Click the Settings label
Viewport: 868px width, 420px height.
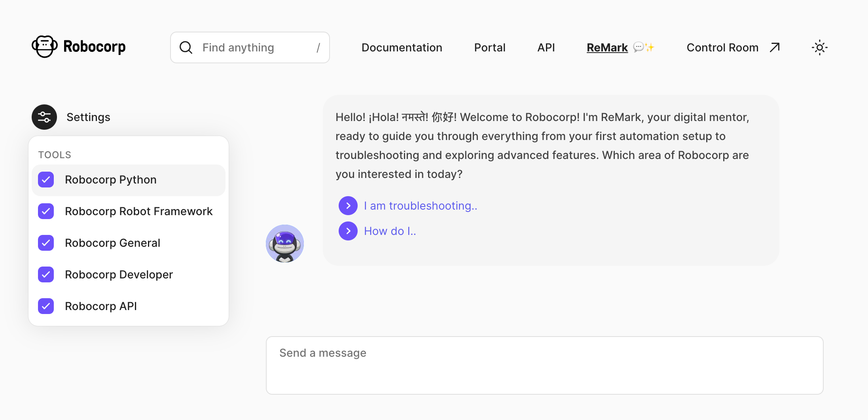88,117
